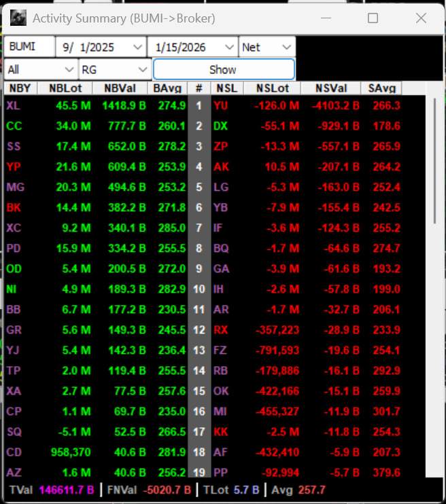
Task: Click the 958,370 lot value for CD
Action: pos(71,452)
